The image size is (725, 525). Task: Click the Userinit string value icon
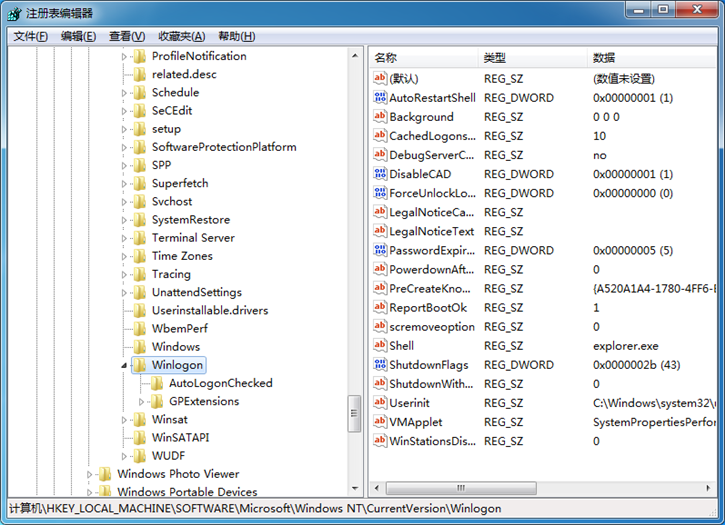point(379,403)
